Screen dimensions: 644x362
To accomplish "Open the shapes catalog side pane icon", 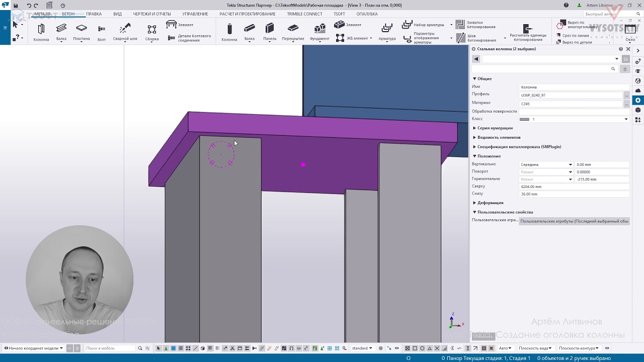I will [638, 120].
